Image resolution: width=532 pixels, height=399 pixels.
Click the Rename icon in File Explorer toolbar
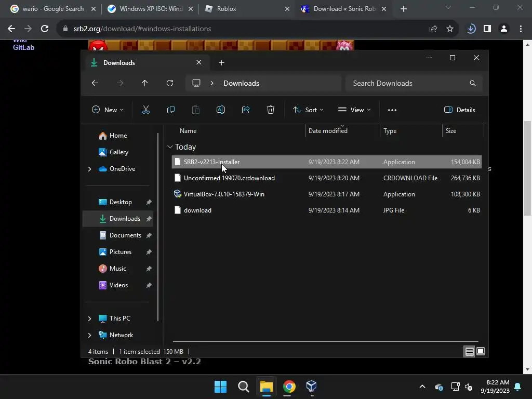(220, 110)
